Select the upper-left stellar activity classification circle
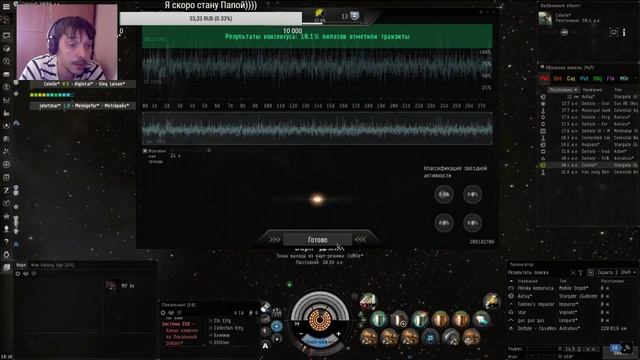The height and width of the screenshot is (360, 640). click(444, 194)
